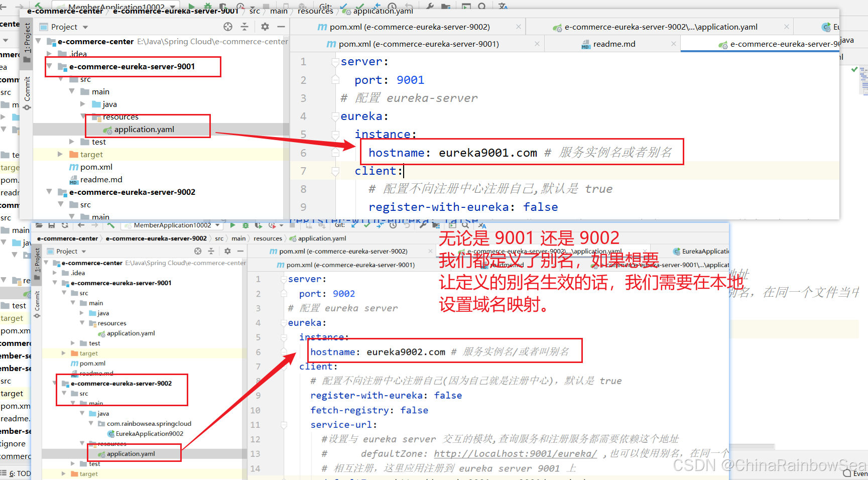Expand .idea folder in upper tree
Viewport: 868px width, 480px height.
[x=49, y=53]
